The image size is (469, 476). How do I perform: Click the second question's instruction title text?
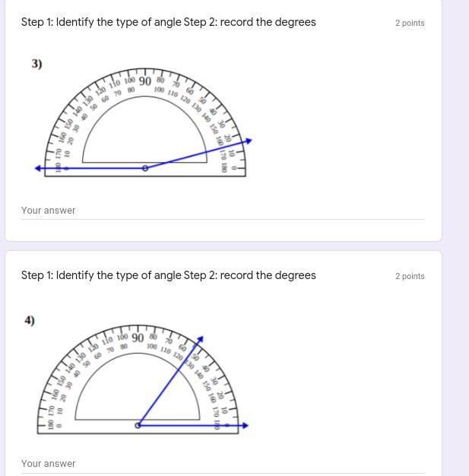[x=169, y=275]
